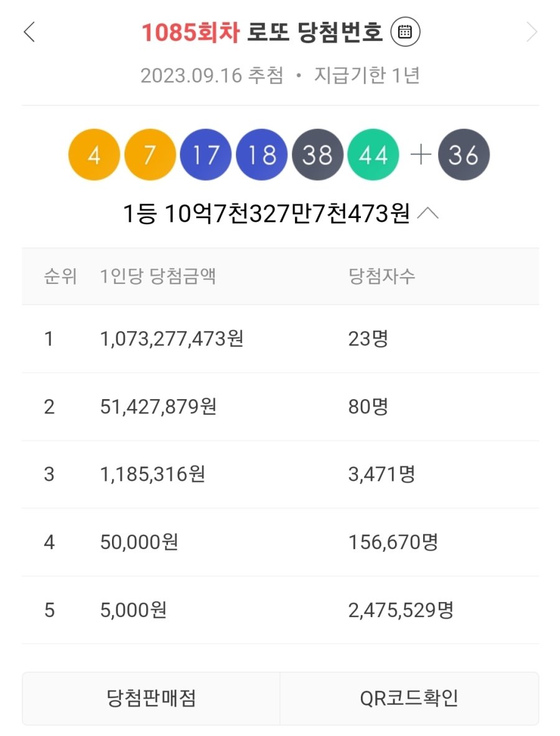Open the 당첨판매점 winning stores tab
The image size is (560, 736).
[151, 698]
